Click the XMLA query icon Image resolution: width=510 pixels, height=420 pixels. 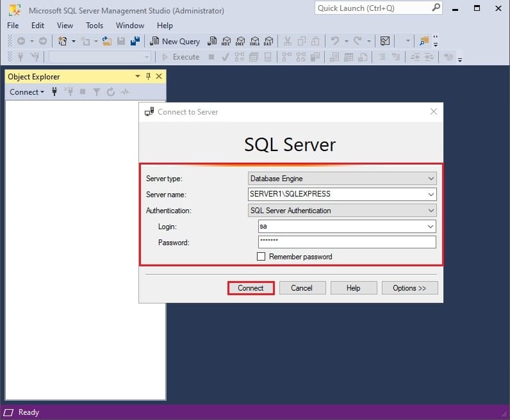(254, 41)
